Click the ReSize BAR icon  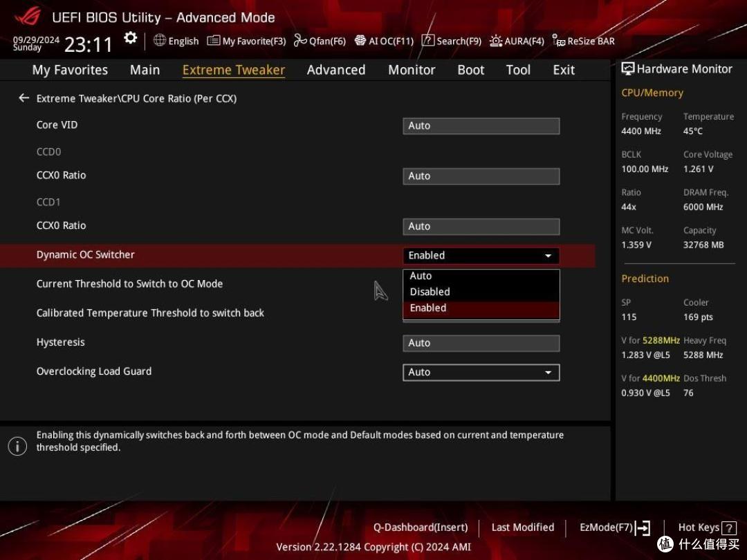(x=582, y=41)
